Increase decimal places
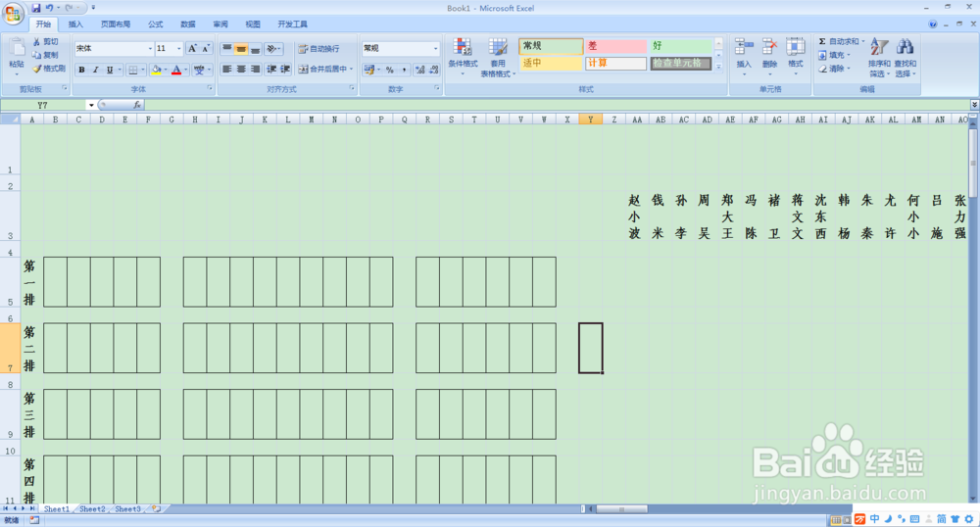980x527 pixels. [420, 70]
